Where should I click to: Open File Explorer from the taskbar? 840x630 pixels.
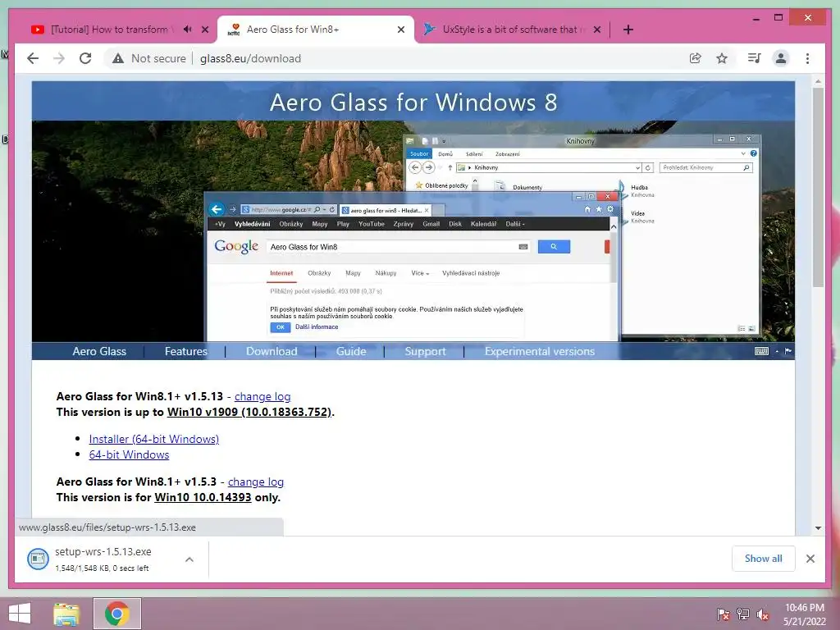pos(66,614)
